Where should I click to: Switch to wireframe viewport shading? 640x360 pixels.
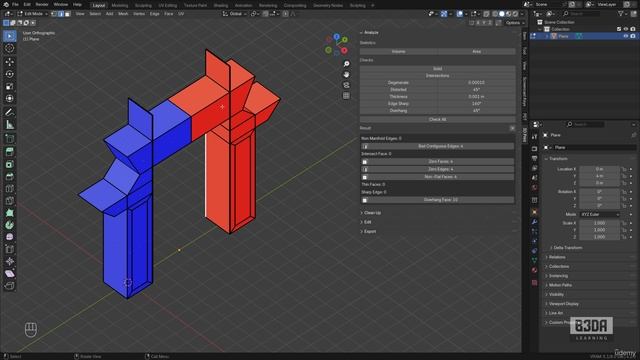495,14
